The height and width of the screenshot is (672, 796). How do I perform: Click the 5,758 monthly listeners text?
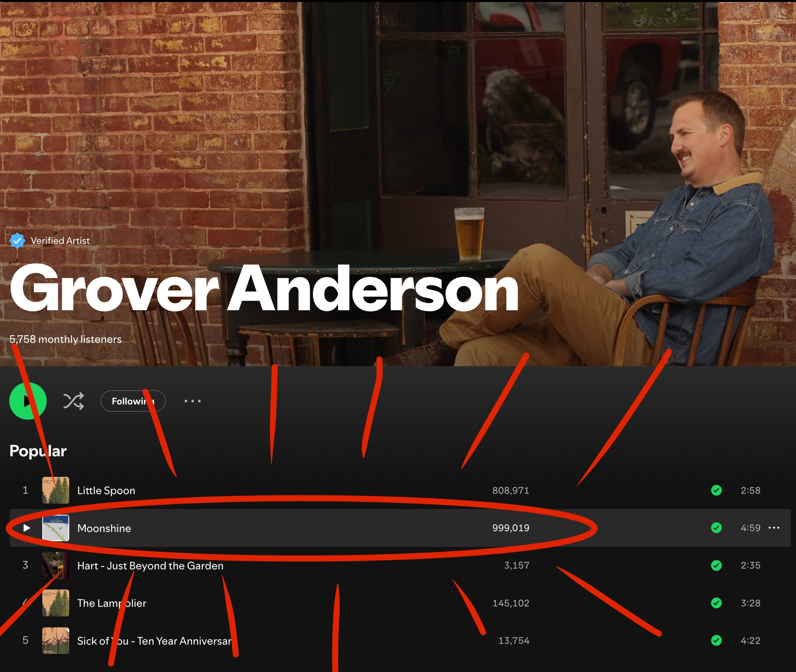pos(66,339)
